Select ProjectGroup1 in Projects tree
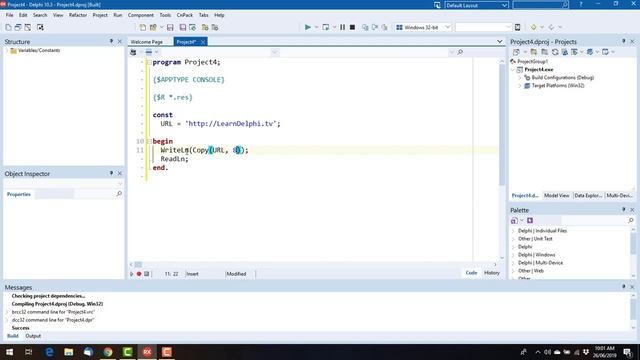This screenshot has width=640, height=360. [x=532, y=62]
